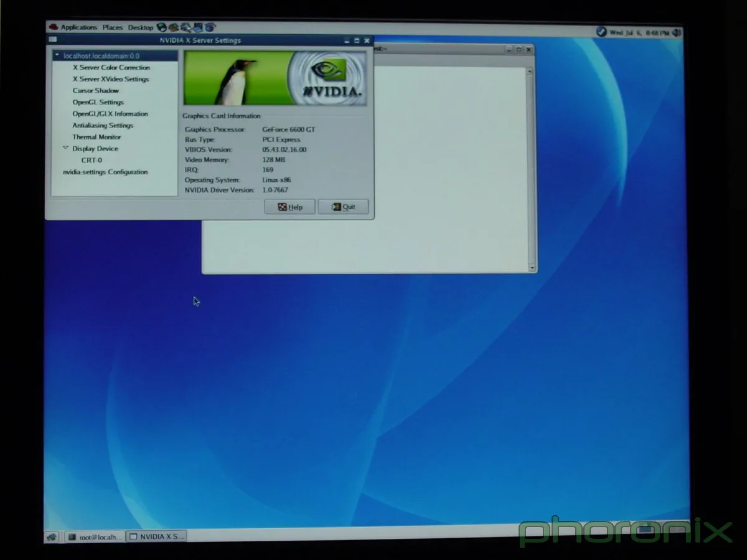Image resolution: width=747 pixels, height=560 pixels.
Task: Click the PCI Express bus type value
Action: coord(281,139)
